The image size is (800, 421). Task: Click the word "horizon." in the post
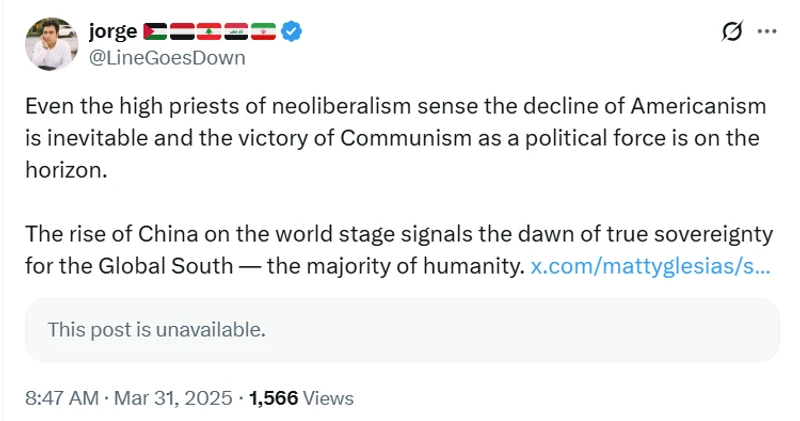65,170
